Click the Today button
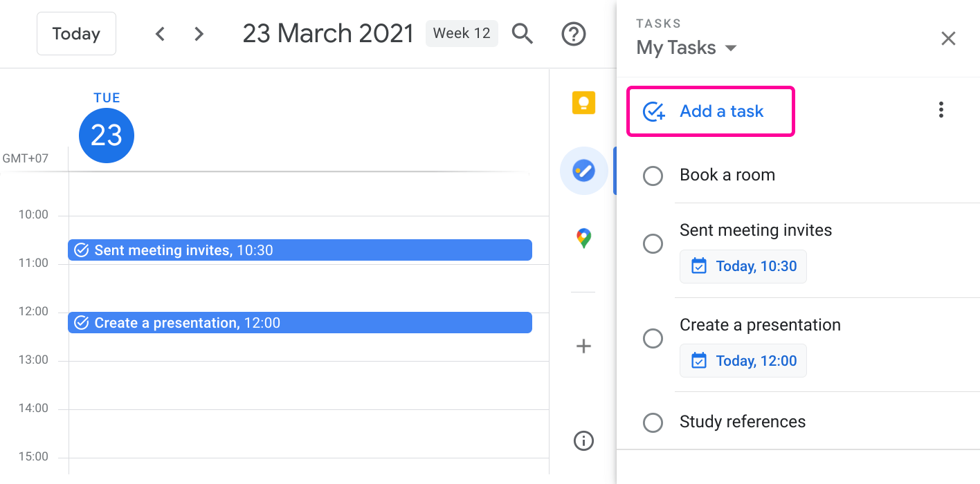This screenshot has width=980, height=484. (76, 33)
